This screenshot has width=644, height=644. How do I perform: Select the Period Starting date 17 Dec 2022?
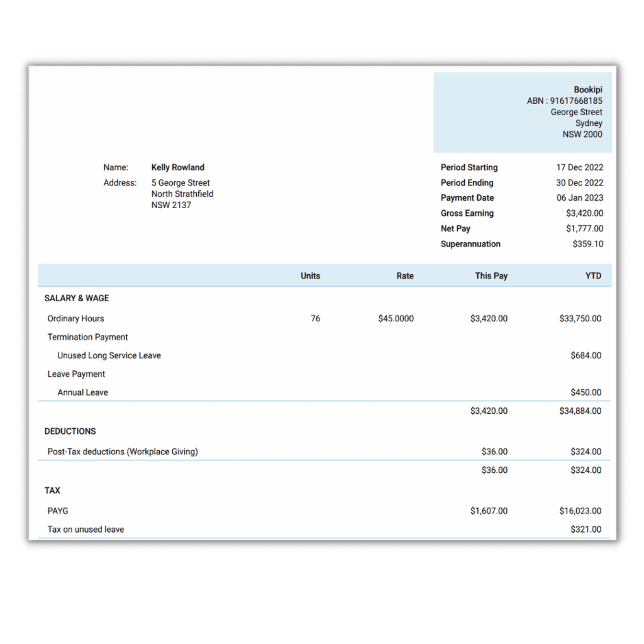tap(579, 167)
